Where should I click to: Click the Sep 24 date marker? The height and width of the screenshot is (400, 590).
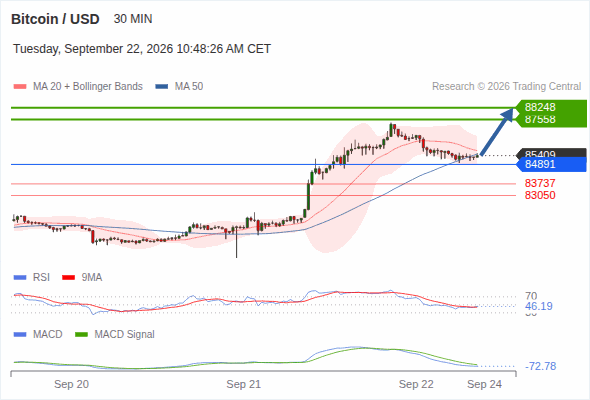484,384
